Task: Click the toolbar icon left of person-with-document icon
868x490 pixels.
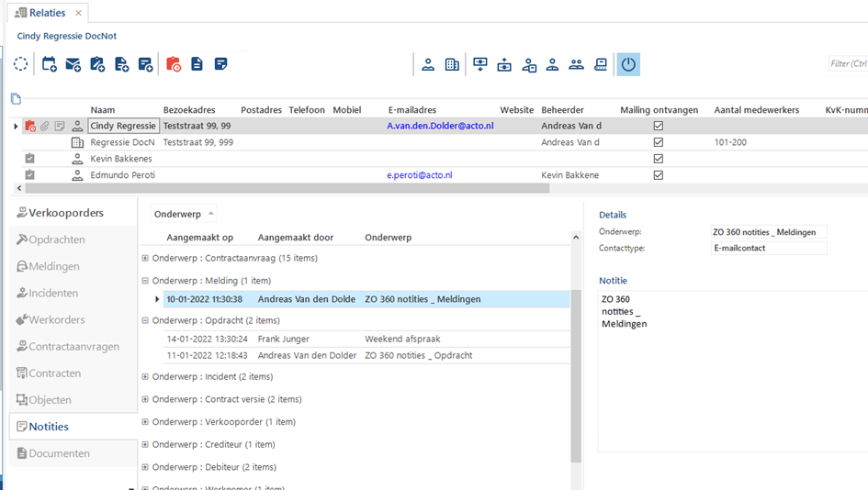Action: click(x=504, y=65)
